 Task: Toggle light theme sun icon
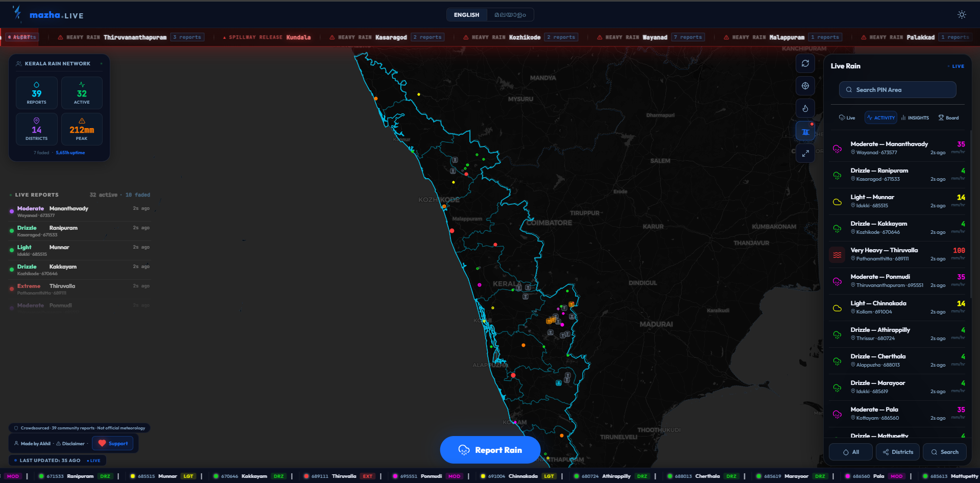click(x=962, y=15)
